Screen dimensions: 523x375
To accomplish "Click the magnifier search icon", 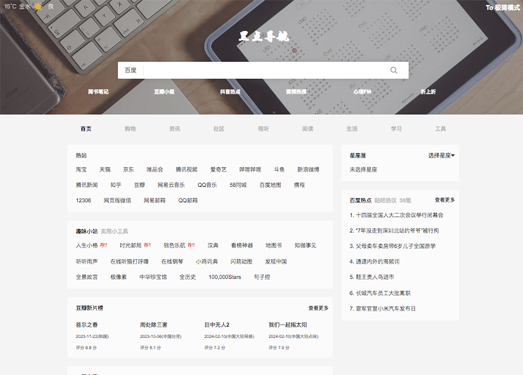I will pyautogui.click(x=394, y=70).
